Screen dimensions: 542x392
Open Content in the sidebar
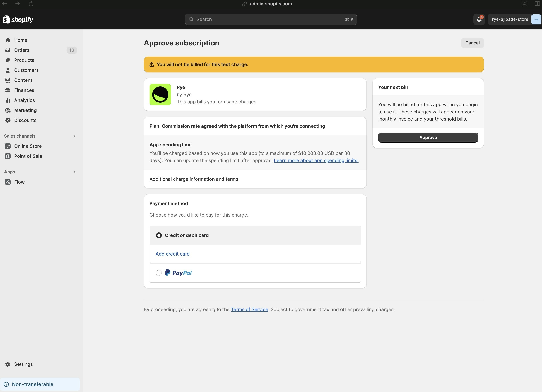click(x=23, y=80)
